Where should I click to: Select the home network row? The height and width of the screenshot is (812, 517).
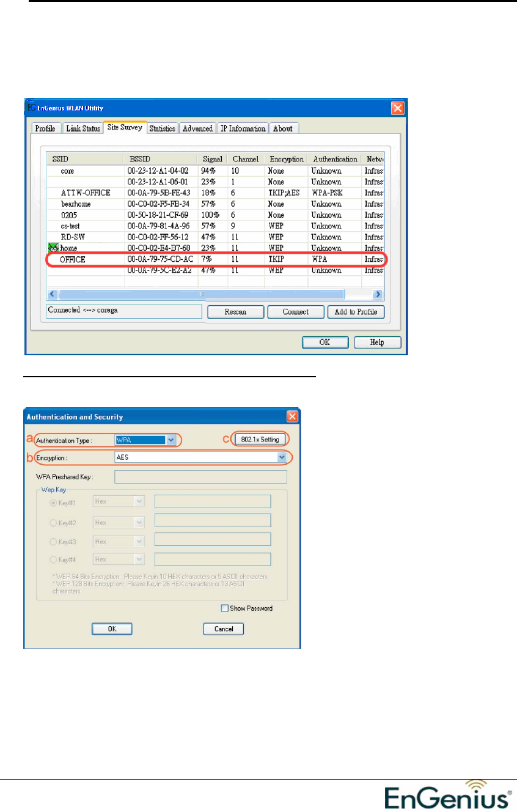coord(216,248)
